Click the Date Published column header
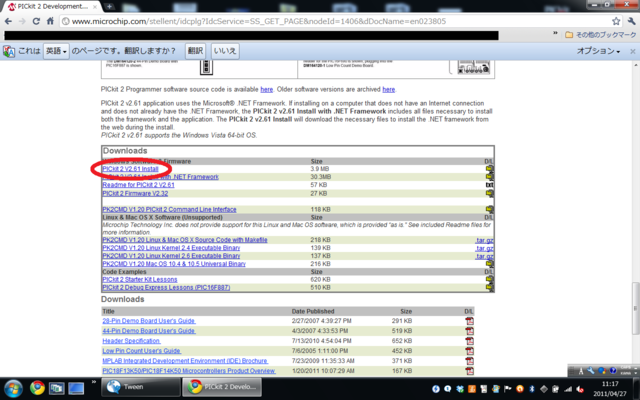 point(313,311)
